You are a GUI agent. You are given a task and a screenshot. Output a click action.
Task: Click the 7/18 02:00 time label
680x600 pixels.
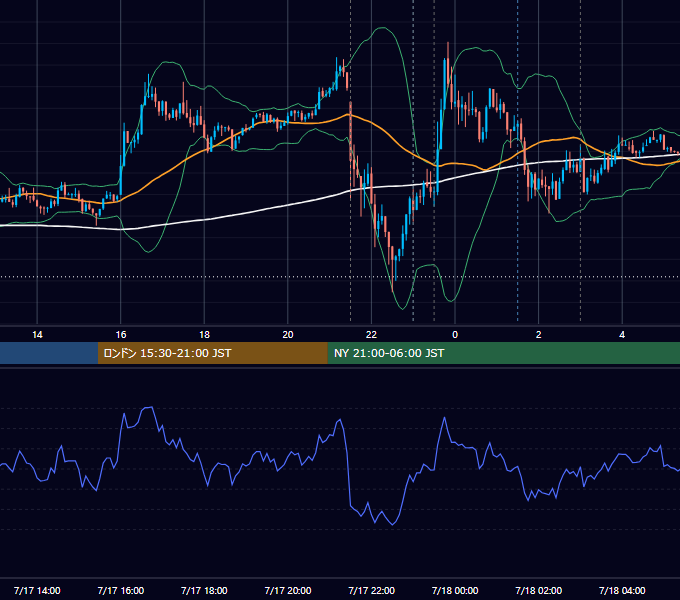[x=539, y=590]
